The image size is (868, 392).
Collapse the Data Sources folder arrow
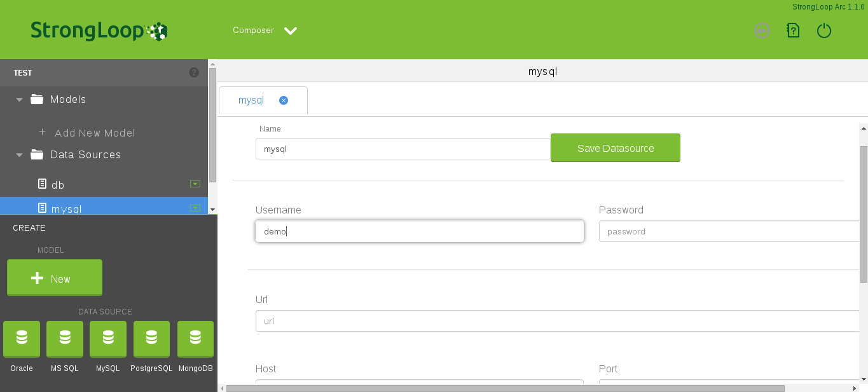tap(19, 155)
